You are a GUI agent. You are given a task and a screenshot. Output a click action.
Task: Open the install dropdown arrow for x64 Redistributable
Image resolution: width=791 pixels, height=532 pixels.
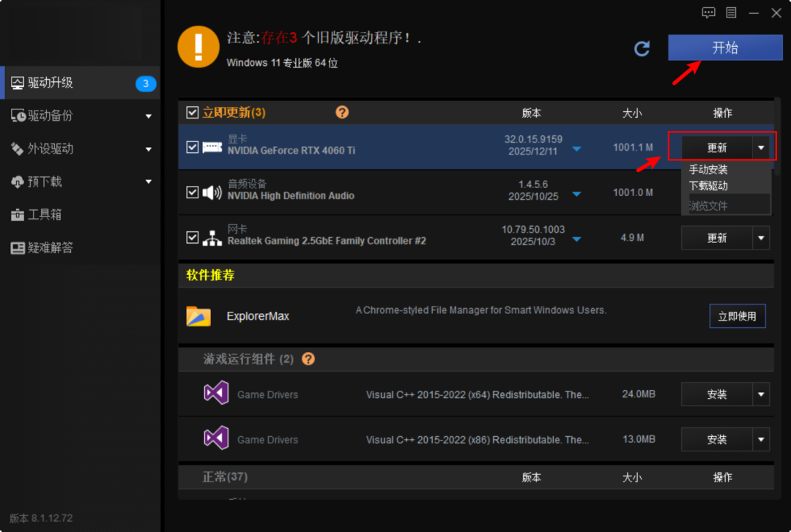tap(761, 394)
